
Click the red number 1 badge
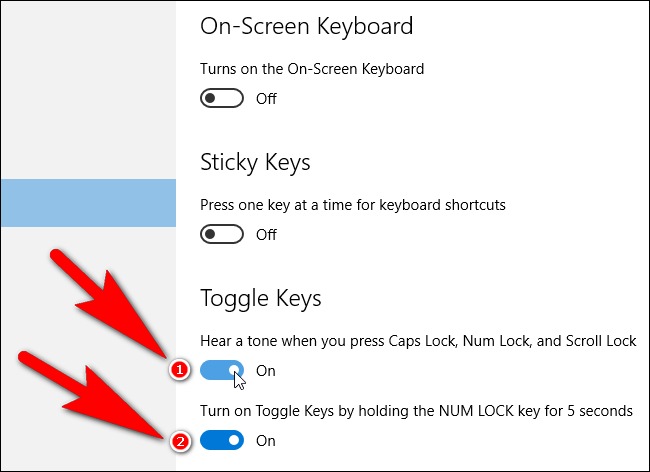180,370
